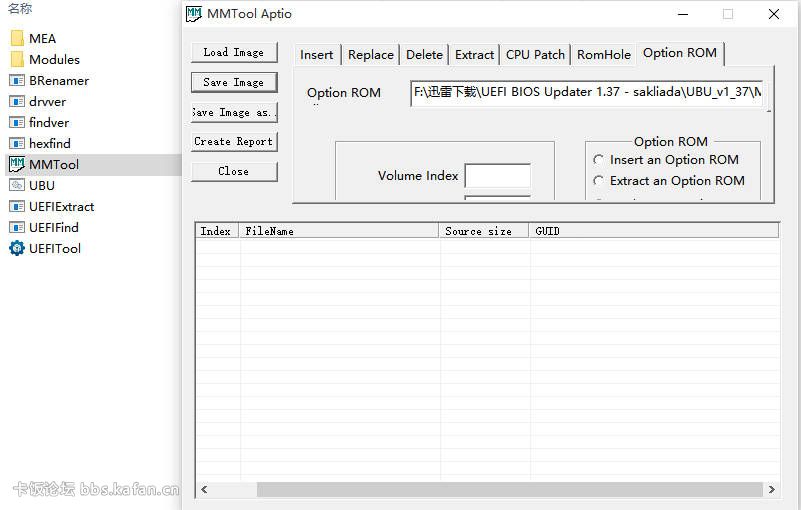Viewport: 801px width, 510px height.
Task: Click the findver file icon
Action: click(x=17, y=123)
